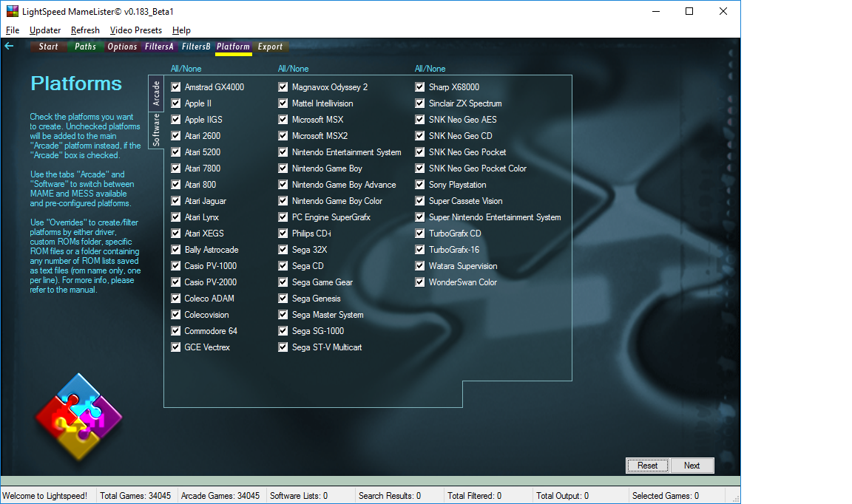Uncheck the Commodore 64 checkbox
Image resolution: width=852 pixels, height=504 pixels.
click(175, 331)
